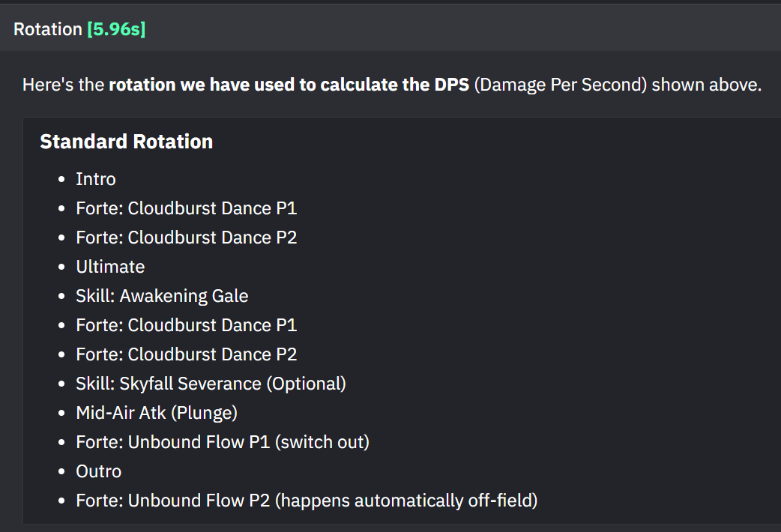Click the first Forte: Cloudburst Dance P2 entry
Image resolution: width=781 pixels, height=532 pixels.
pyautogui.click(x=187, y=238)
